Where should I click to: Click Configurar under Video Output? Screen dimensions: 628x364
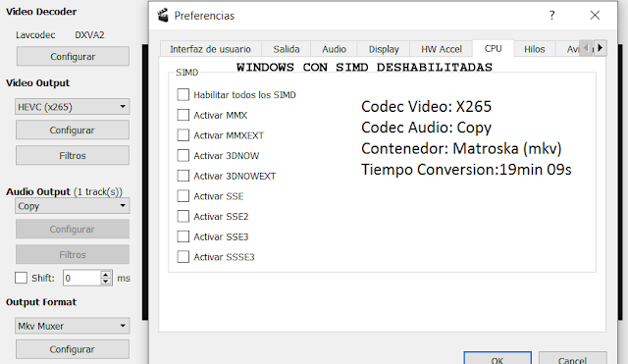click(x=73, y=130)
